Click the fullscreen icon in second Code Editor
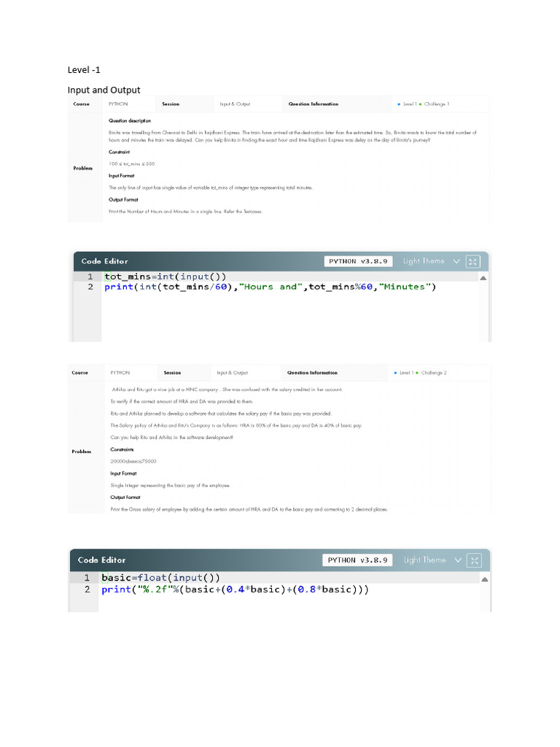 point(474,560)
